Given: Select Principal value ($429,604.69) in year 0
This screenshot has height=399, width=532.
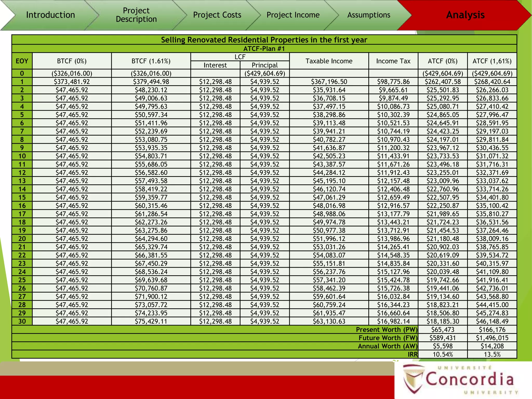Looking at the screenshot, I should 265,73.
